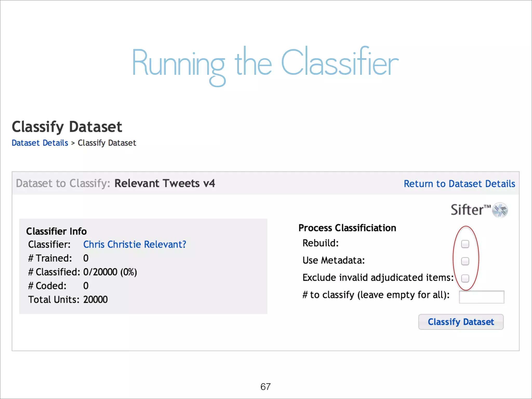The height and width of the screenshot is (399, 532).
Task: Click the 'Classify Dataset' page heading
Action: (x=67, y=127)
